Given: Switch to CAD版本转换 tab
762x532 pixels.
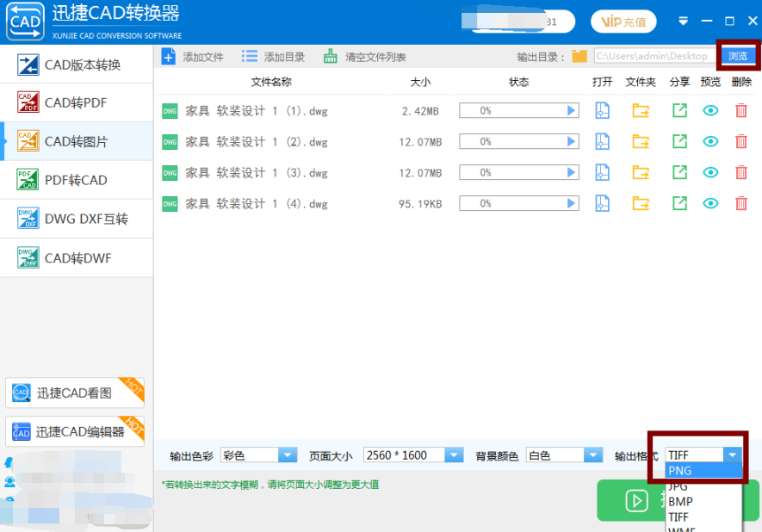Looking at the screenshot, I should (x=77, y=64).
